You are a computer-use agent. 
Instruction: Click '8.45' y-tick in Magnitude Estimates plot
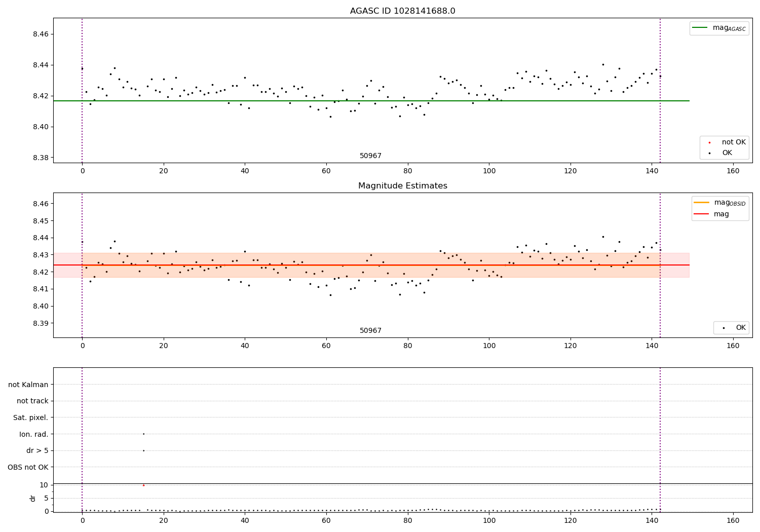pos(41,221)
